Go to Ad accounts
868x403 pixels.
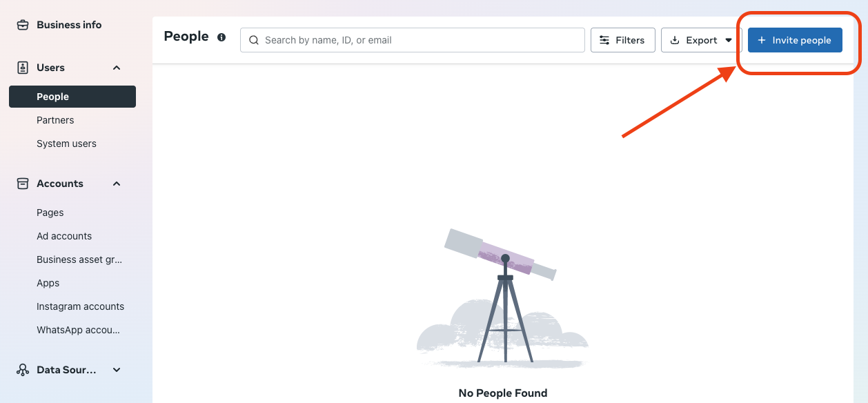point(64,236)
